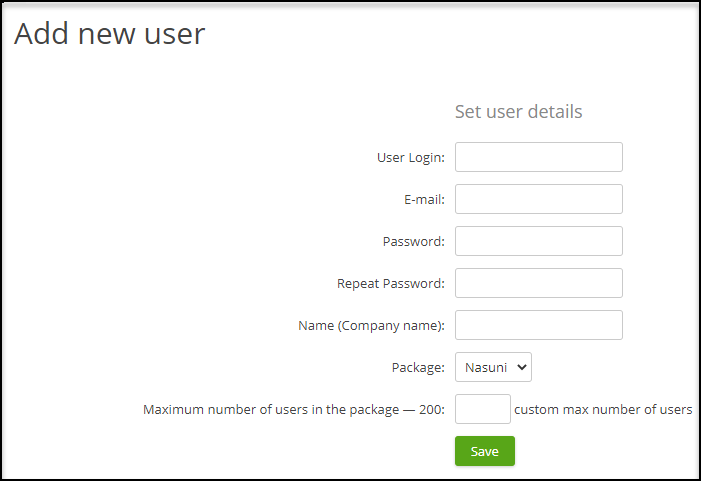Click the Name (Company name) text field

[x=538, y=325]
